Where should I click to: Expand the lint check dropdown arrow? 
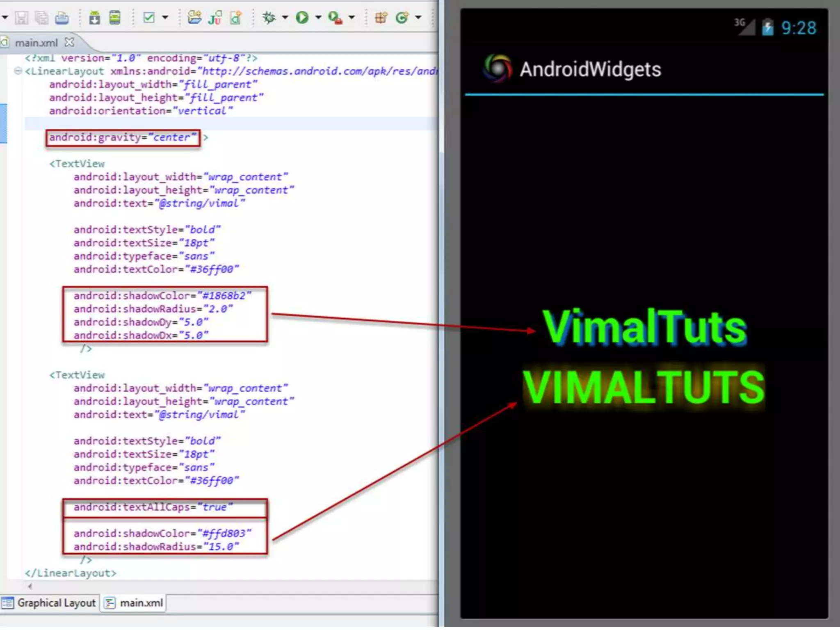pos(165,18)
